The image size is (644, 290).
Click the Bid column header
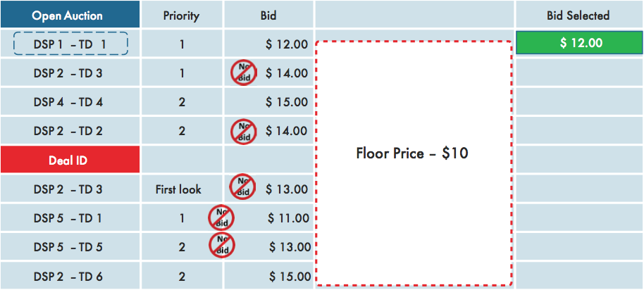coord(268,15)
